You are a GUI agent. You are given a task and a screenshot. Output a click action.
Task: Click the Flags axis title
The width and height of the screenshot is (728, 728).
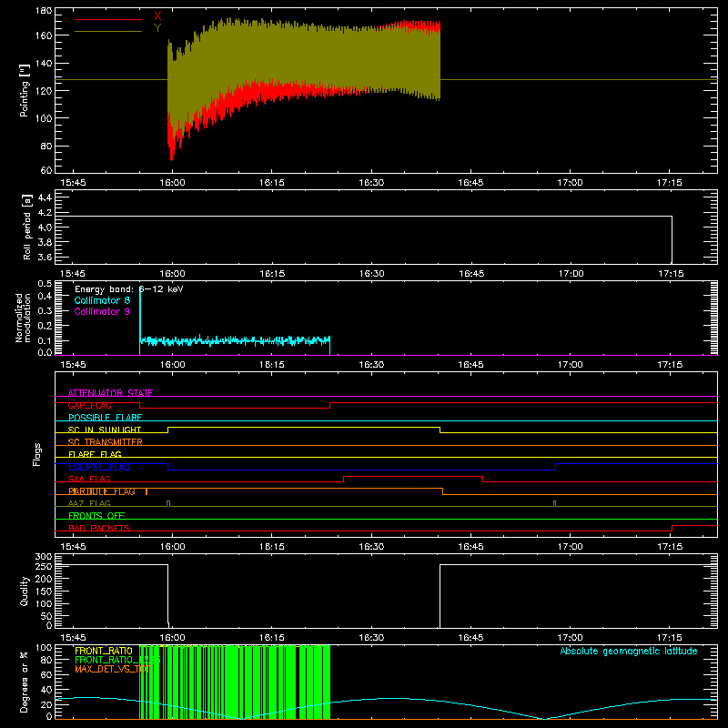coord(36,454)
